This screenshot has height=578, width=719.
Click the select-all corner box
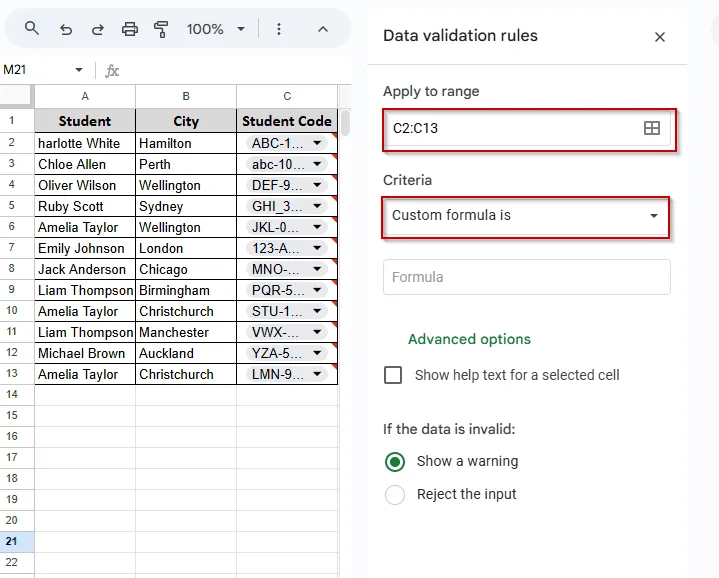coord(17,96)
